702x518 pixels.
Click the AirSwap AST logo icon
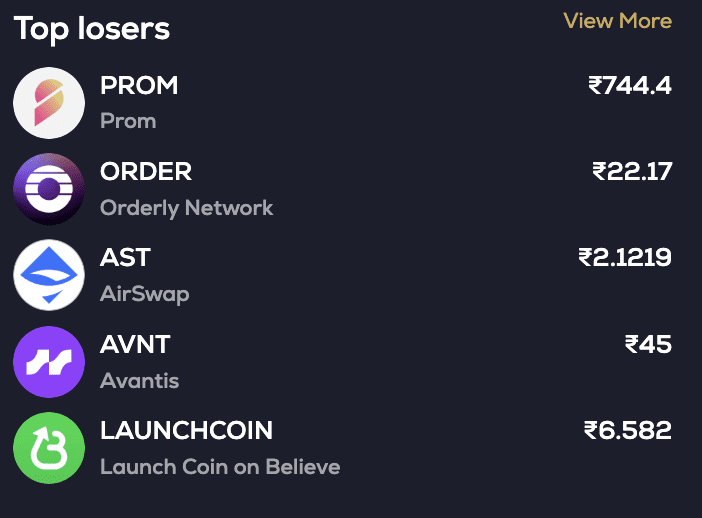pos(49,275)
